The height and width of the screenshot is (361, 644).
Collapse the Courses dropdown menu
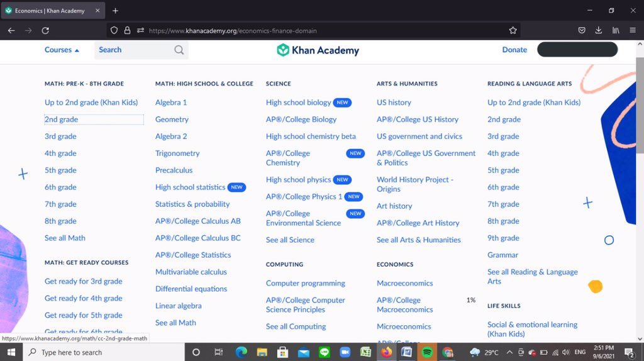pyautogui.click(x=62, y=50)
